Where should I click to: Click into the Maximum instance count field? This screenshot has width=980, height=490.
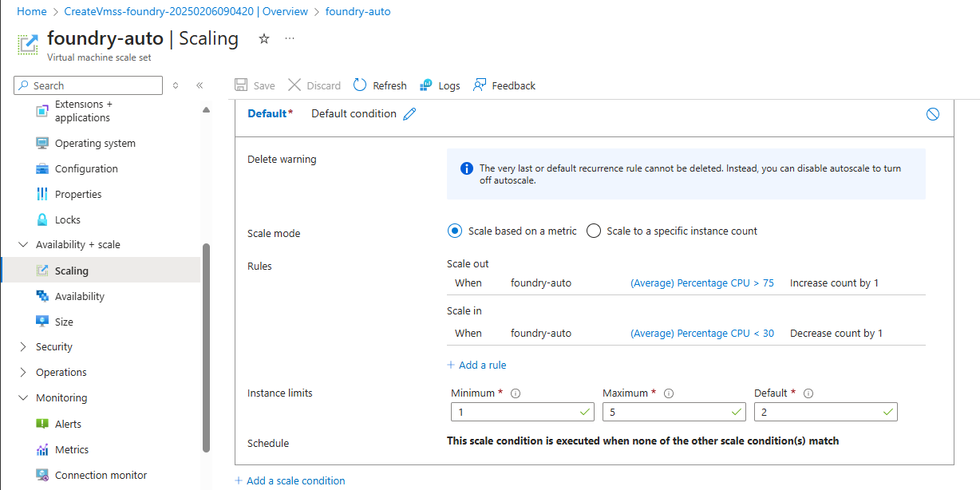674,412
